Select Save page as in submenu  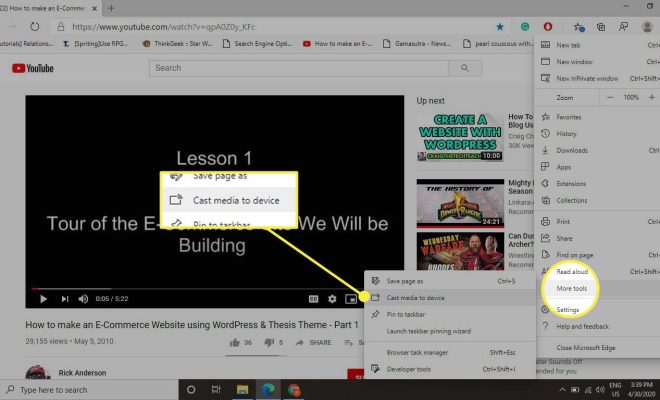pyautogui.click(x=450, y=281)
